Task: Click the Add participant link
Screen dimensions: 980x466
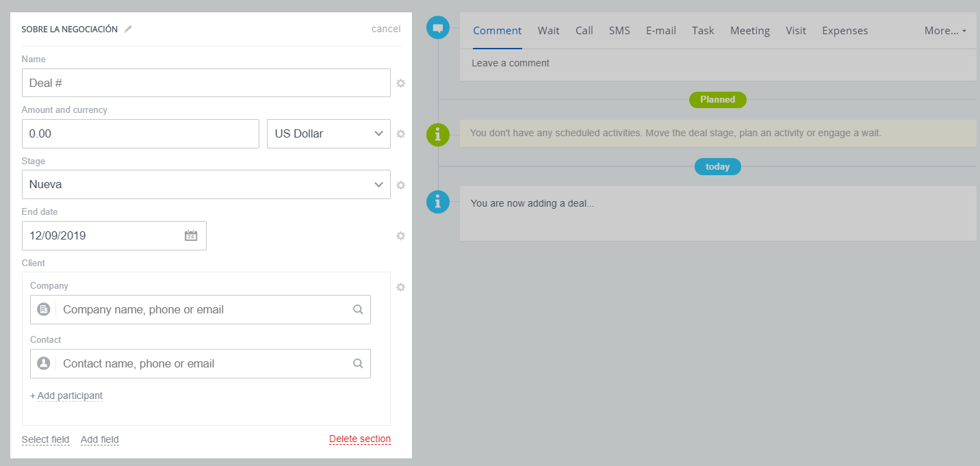Action: click(66, 396)
